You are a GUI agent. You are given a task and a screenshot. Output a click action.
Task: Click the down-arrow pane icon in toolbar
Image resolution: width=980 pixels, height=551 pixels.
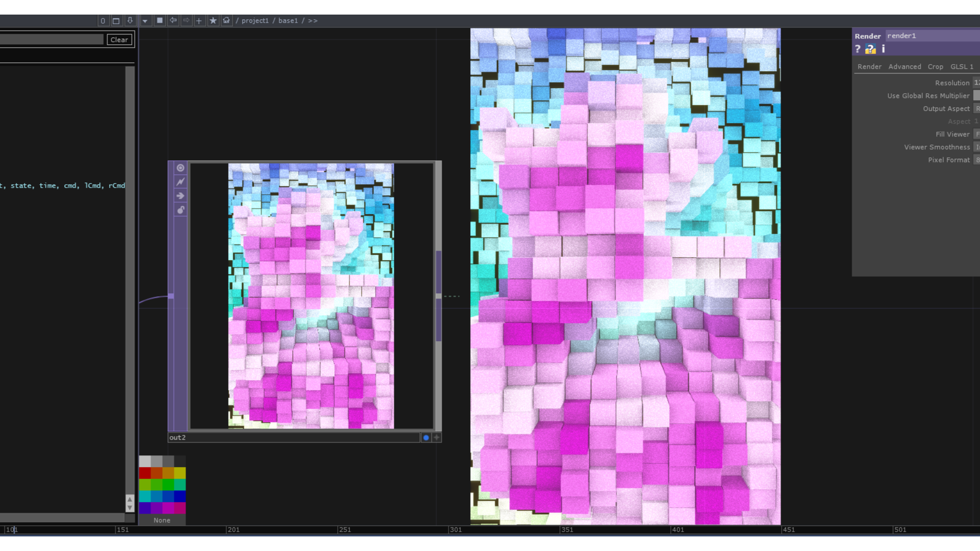tap(130, 21)
